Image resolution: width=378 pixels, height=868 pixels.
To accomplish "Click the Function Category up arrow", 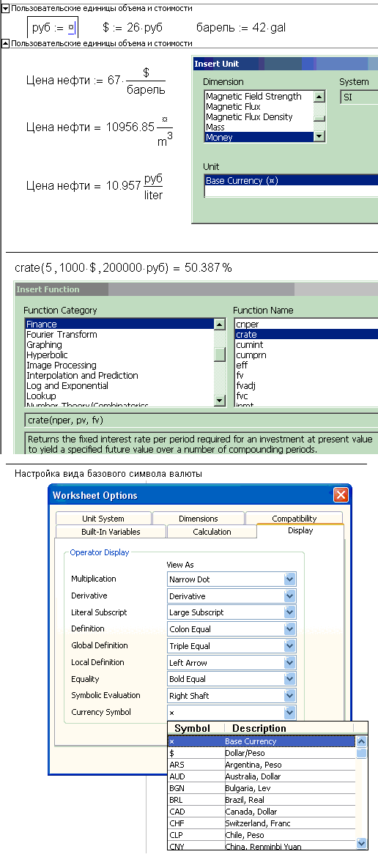I will [220, 324].
